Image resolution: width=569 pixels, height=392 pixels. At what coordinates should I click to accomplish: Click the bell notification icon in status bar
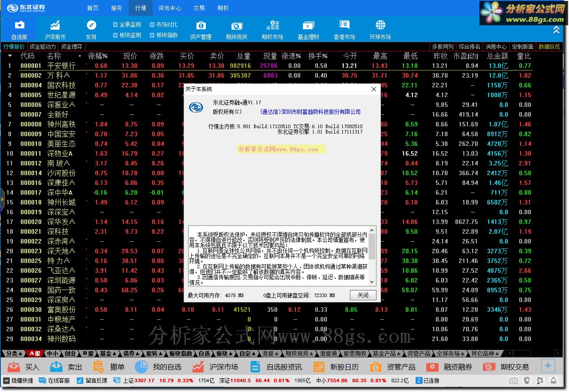point(553,381)
